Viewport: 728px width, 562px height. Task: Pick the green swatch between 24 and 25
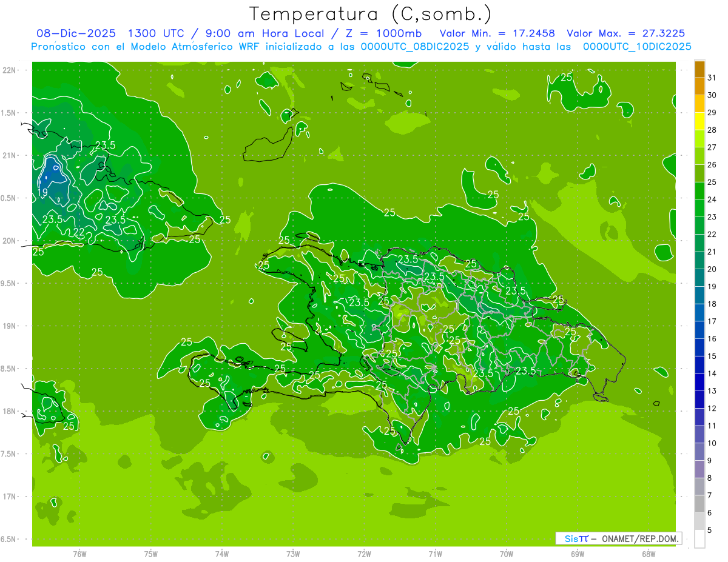699,191
